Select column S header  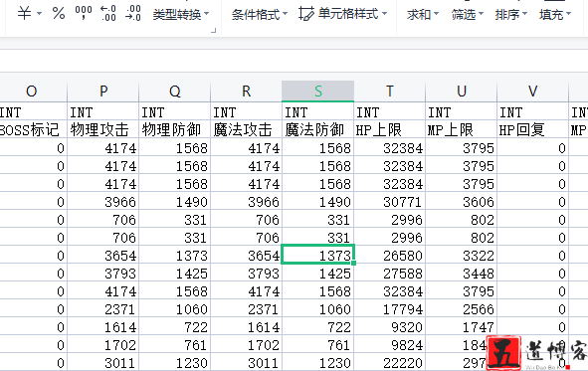click(x=318, y=92)
